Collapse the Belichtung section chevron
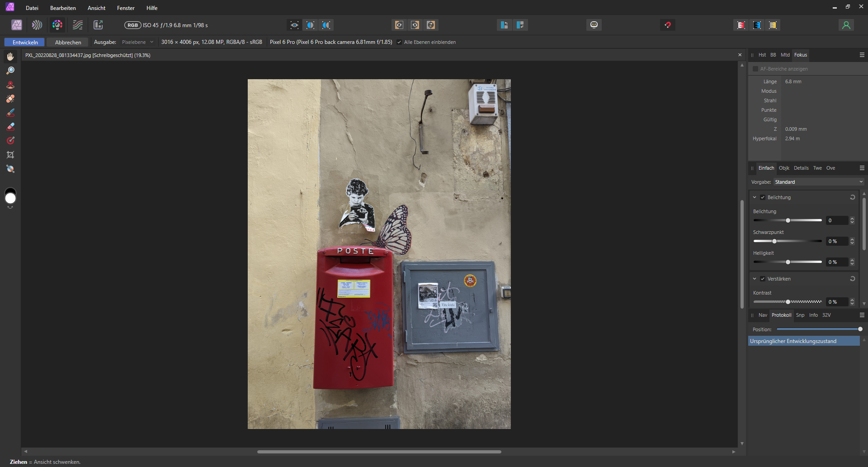 tap(755, 197)
